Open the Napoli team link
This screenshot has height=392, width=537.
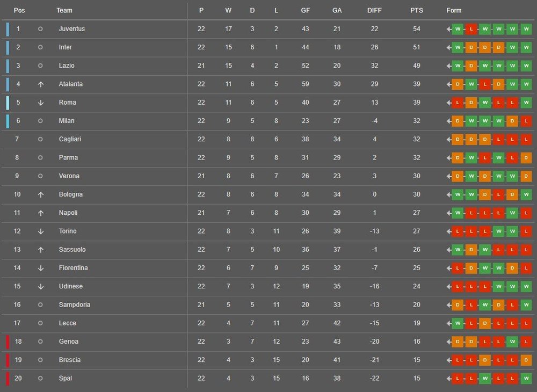[68, 213]
